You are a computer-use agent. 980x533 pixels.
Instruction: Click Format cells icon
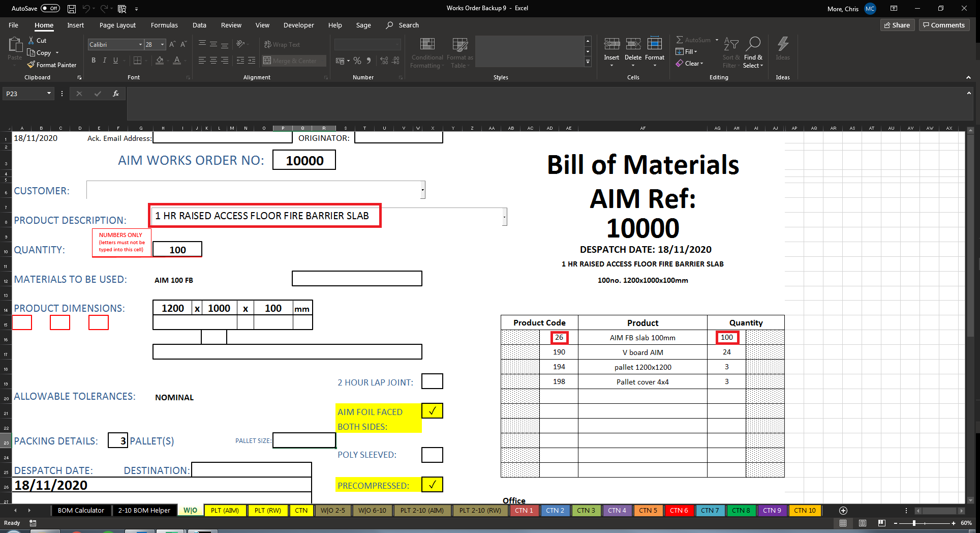[x=655, y=44]
